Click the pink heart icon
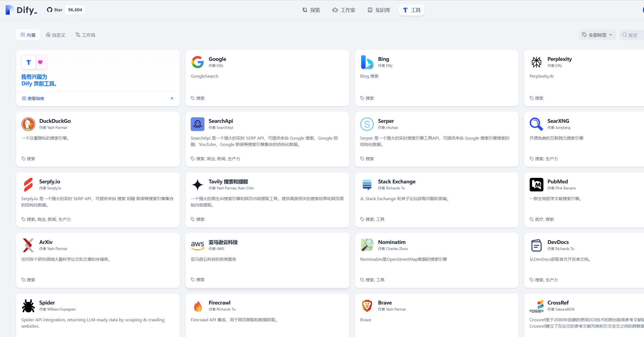 tap(40, 62)
